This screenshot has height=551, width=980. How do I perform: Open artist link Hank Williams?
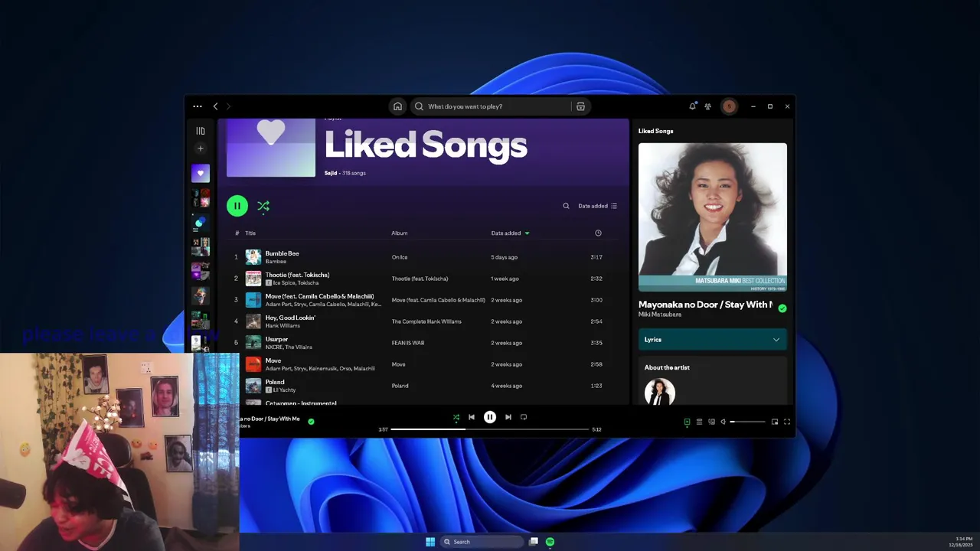(283, 326)
